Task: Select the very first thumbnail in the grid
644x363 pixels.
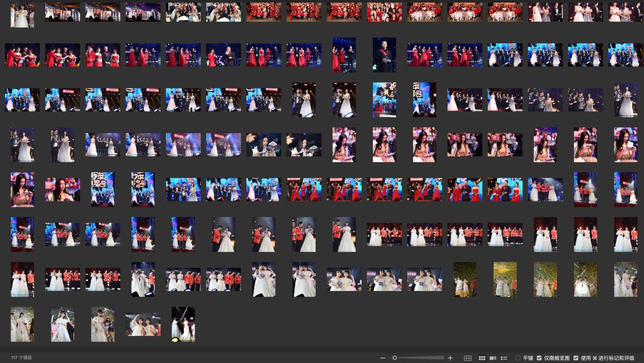Action: coord(22,14)
